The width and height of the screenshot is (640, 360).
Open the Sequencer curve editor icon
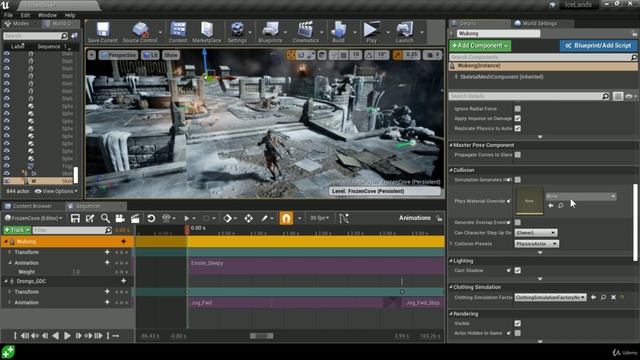[x=344, y=218]
